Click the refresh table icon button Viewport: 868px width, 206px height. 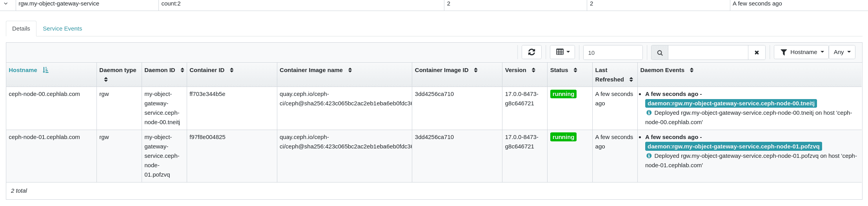(531, 52)
